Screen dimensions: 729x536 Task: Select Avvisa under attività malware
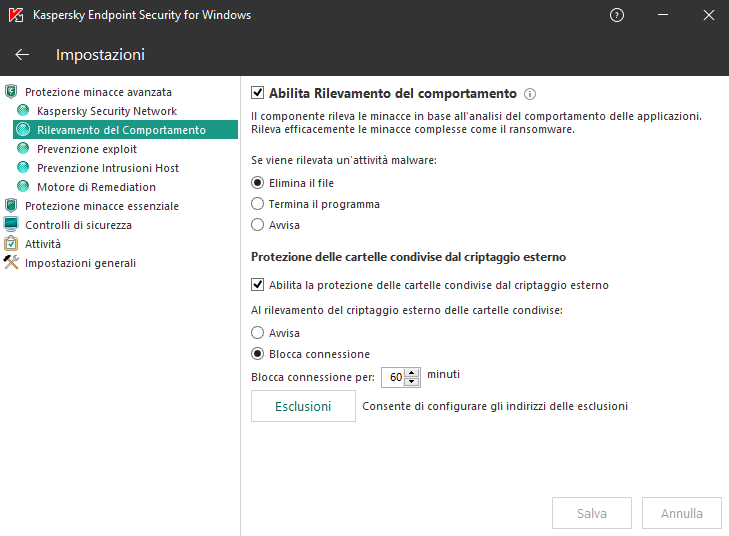(x=257, y=225)
